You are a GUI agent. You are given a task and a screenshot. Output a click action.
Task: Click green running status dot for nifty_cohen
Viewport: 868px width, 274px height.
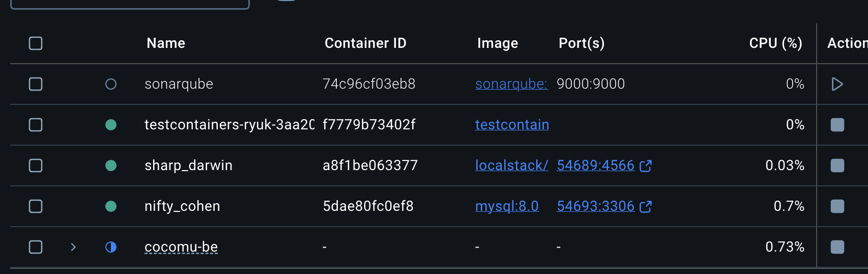(111, 206)
